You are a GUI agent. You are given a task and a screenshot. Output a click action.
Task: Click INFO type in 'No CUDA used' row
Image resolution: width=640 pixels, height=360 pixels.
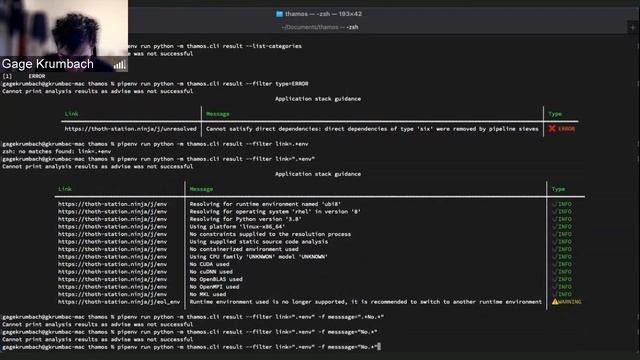(565, 264)
